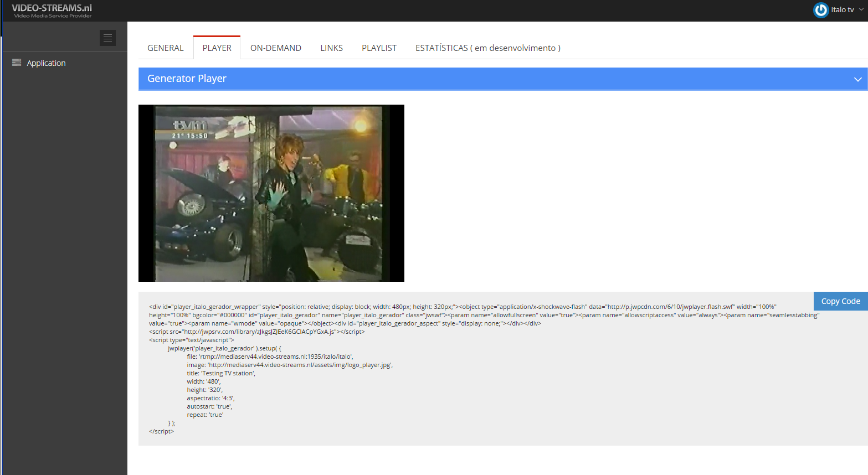868x475 pixels.
Task: Collapse the Generator Player panel chevron
Action: pyautogui.click(x=857, y=79)
